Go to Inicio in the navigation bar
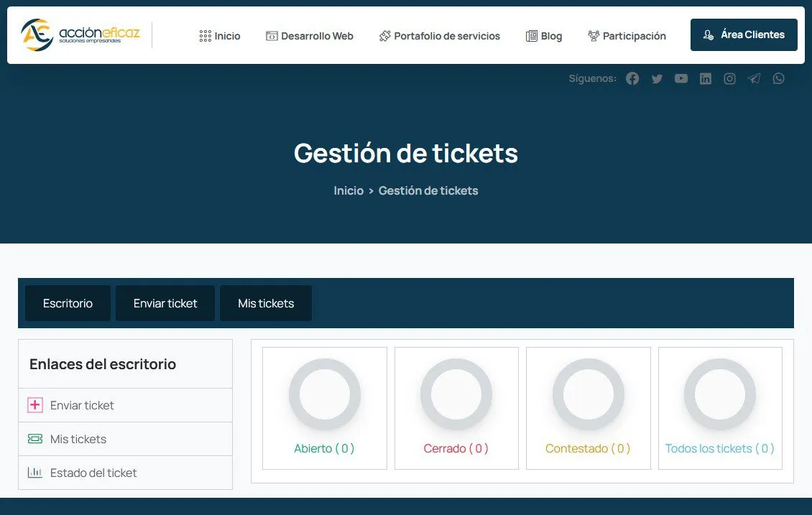This screenshot has height=515, width=812. (x=220, y=36)
